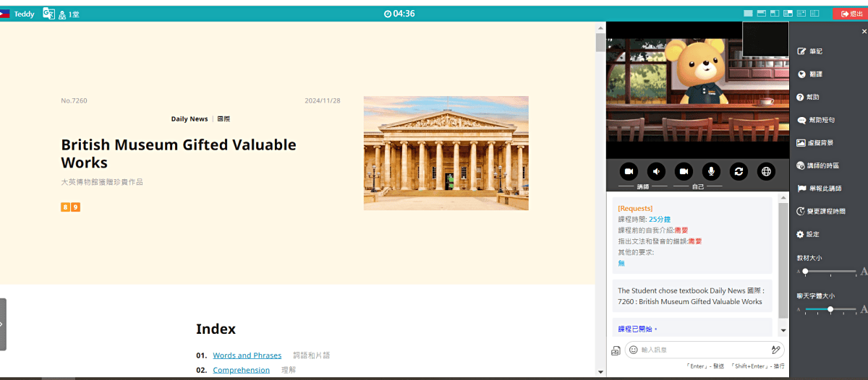Click the globe network button under video
Screen dimensions: 868x380
pyautogui.click(x=766, y=171)
